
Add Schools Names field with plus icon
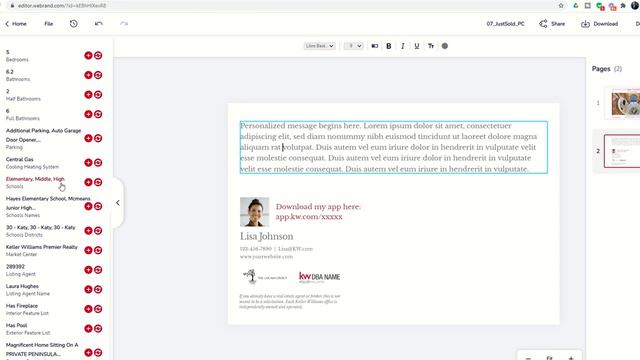tap(88, 207)
